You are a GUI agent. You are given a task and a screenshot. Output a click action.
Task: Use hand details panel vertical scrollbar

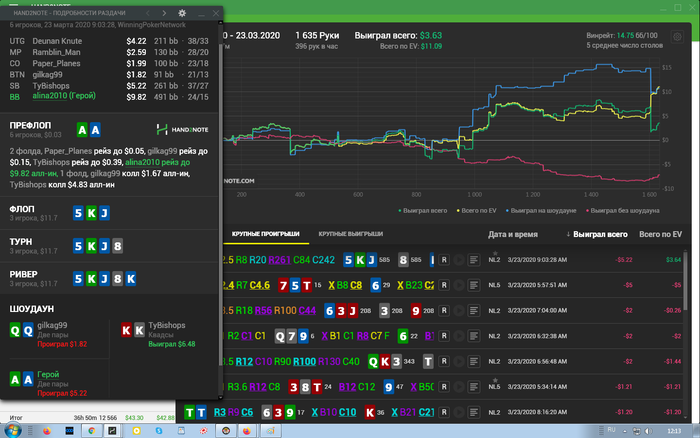(x=220, y=205)
